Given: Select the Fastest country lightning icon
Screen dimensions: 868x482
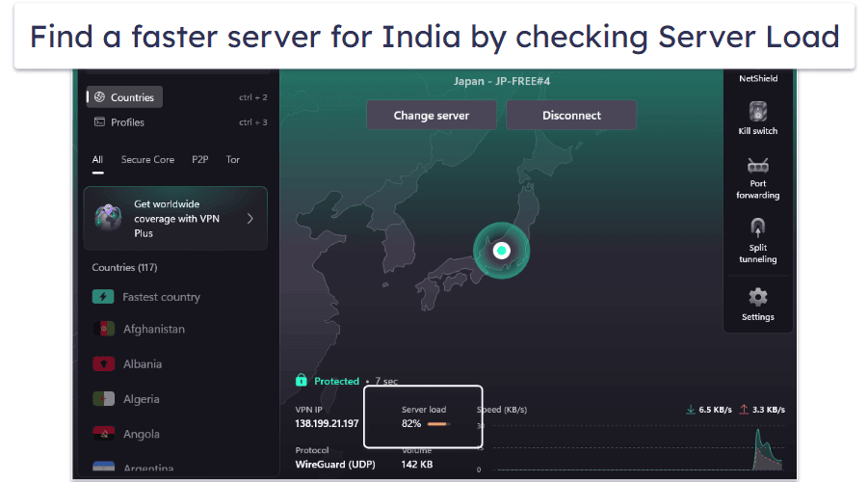Looking at the screenshot, I should (x=103, y=297).
